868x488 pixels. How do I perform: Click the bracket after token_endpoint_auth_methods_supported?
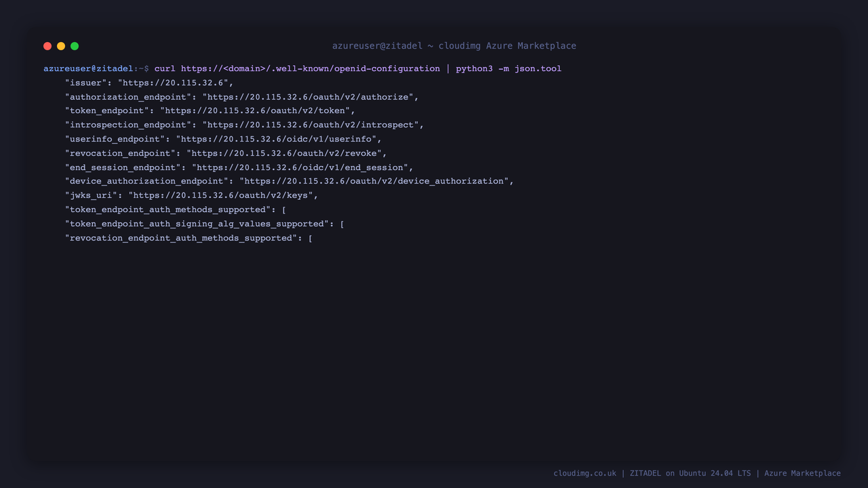coord(284,209)
